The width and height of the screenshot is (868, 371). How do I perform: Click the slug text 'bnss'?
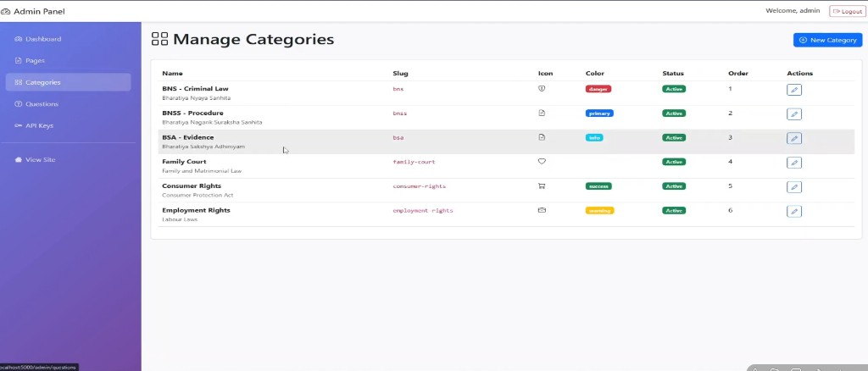[400, 114]
